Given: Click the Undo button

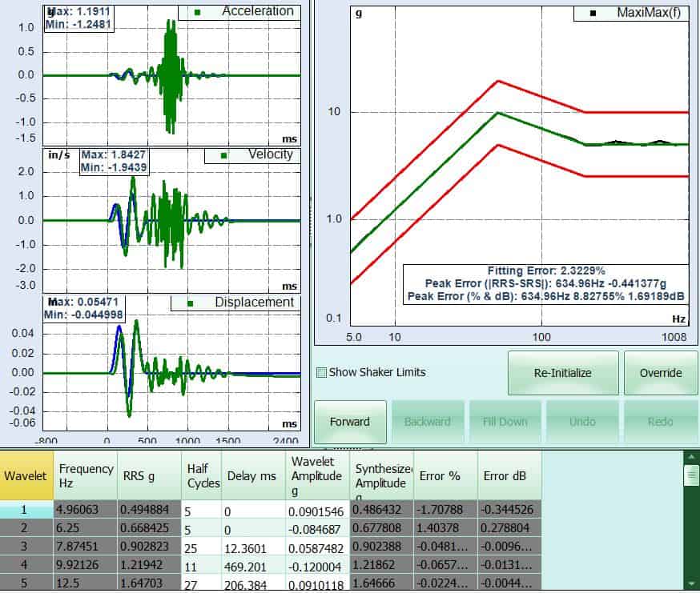Looking at the screenshot, I should point(582,422).
